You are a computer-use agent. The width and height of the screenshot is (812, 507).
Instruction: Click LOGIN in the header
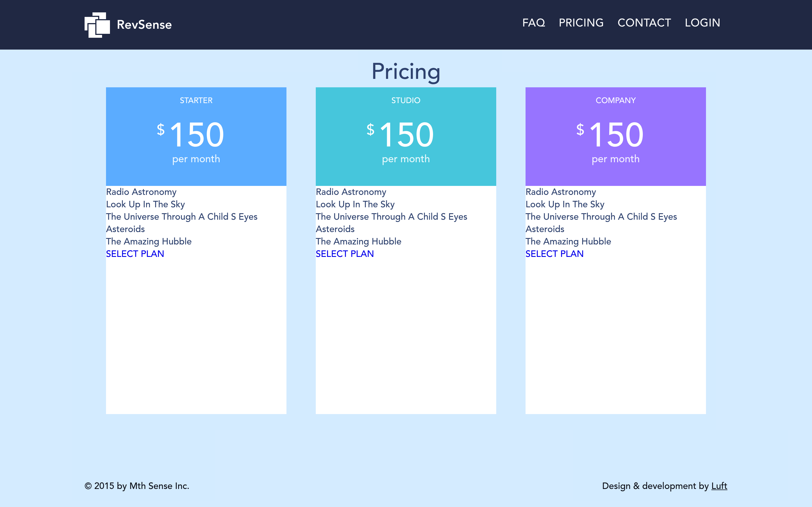click(702, 23)
